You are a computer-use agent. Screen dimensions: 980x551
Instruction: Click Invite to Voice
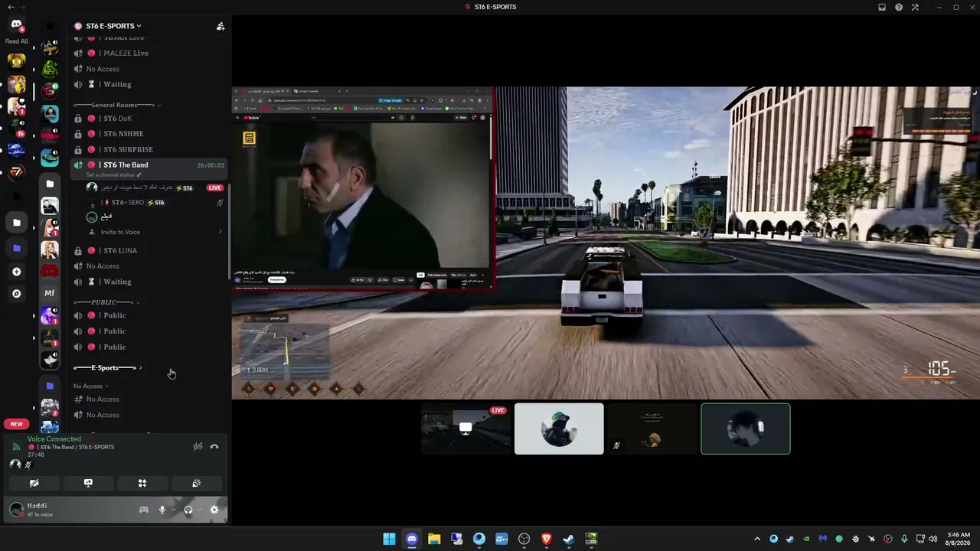pos(120,232)
